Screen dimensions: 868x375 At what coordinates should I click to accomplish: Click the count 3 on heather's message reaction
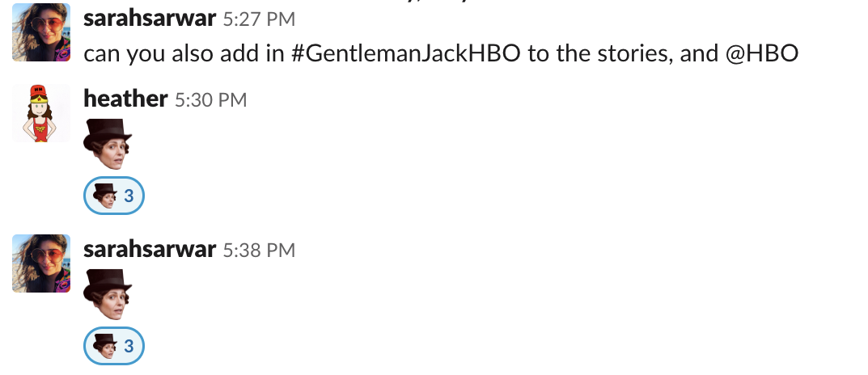coord(129,196)
